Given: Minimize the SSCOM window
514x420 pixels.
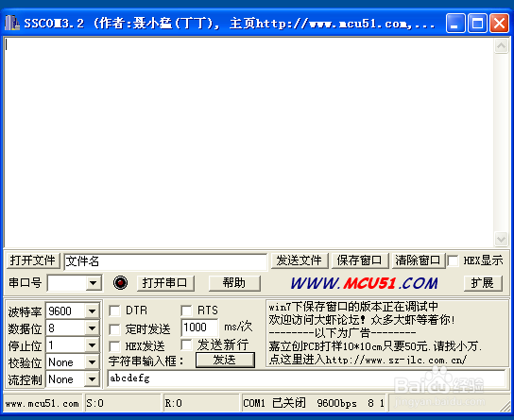Looking at the screenshot, I should tap(455, 23).
